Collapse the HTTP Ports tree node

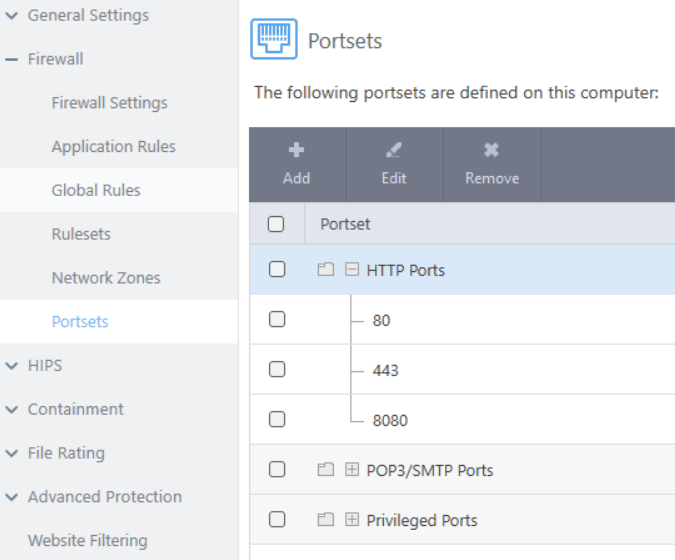(351, 270)
